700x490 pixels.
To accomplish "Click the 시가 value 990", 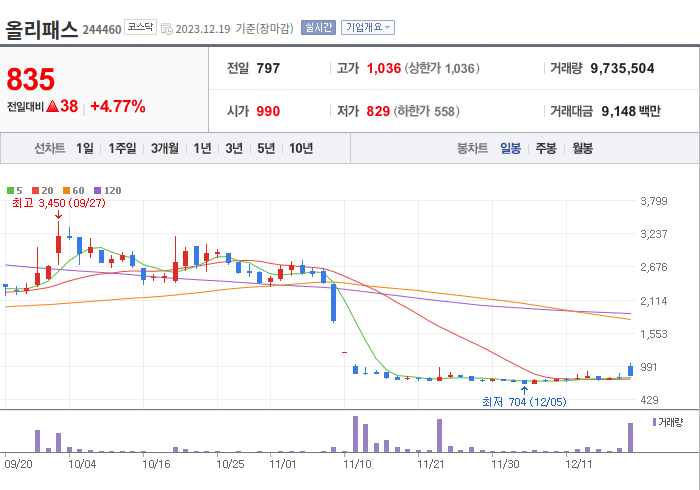I will (268, 111).
